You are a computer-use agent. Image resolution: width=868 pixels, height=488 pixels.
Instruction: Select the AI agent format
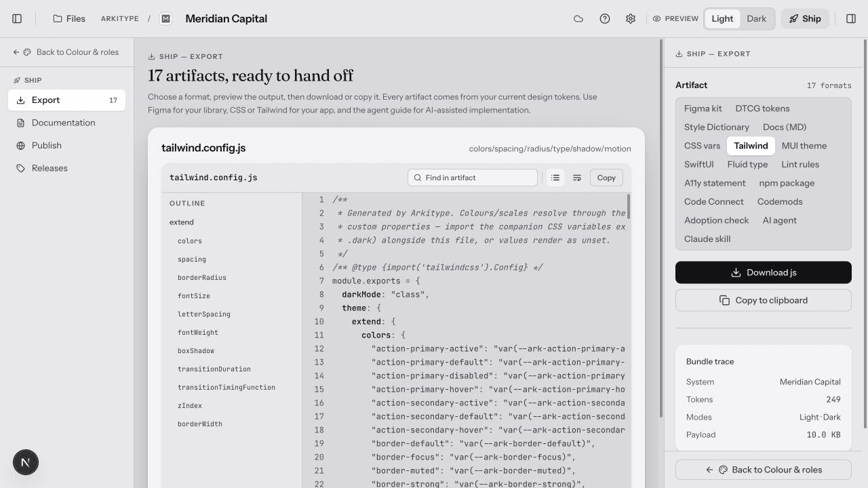(779, 220)
